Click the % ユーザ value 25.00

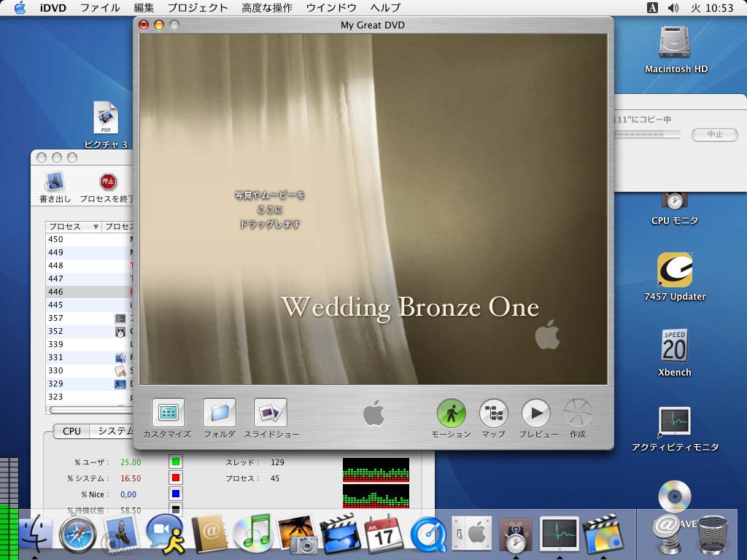click(131, 462)
